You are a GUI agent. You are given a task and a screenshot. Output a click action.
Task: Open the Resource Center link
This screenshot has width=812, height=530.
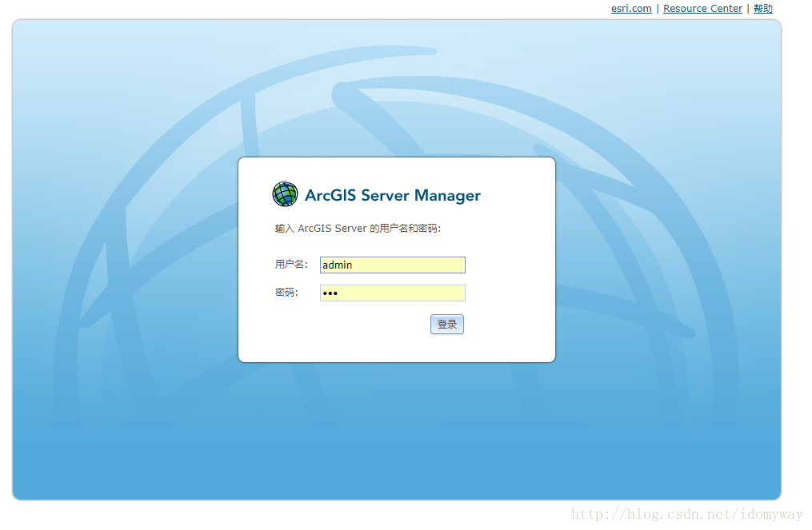702,8
